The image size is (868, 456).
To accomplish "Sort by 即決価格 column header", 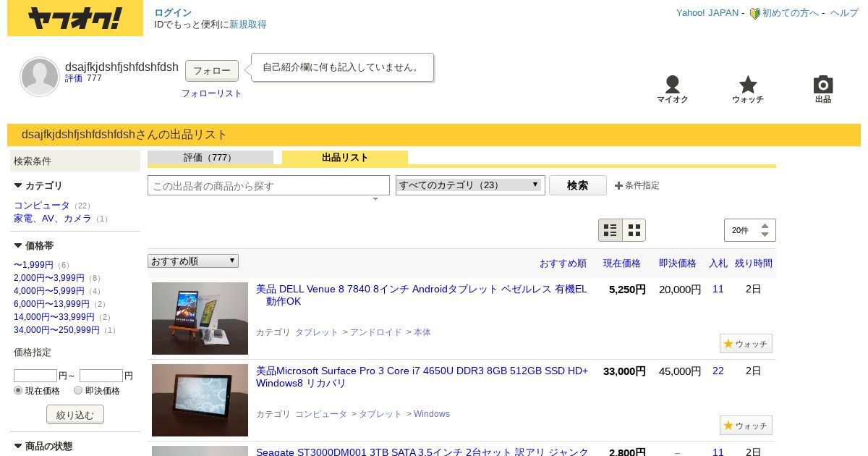I will [678, 263].
